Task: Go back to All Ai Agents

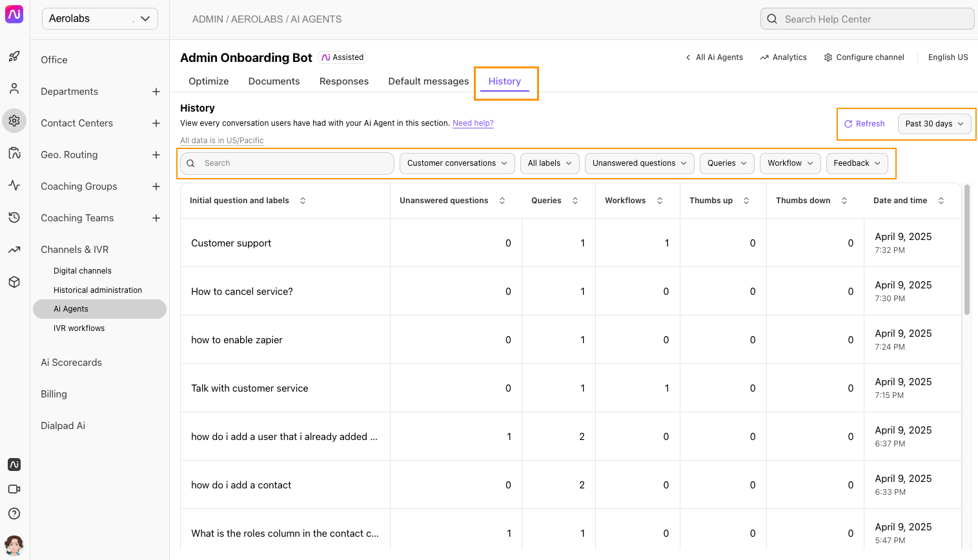Action: pyautogui.click(x=714, y=57)
